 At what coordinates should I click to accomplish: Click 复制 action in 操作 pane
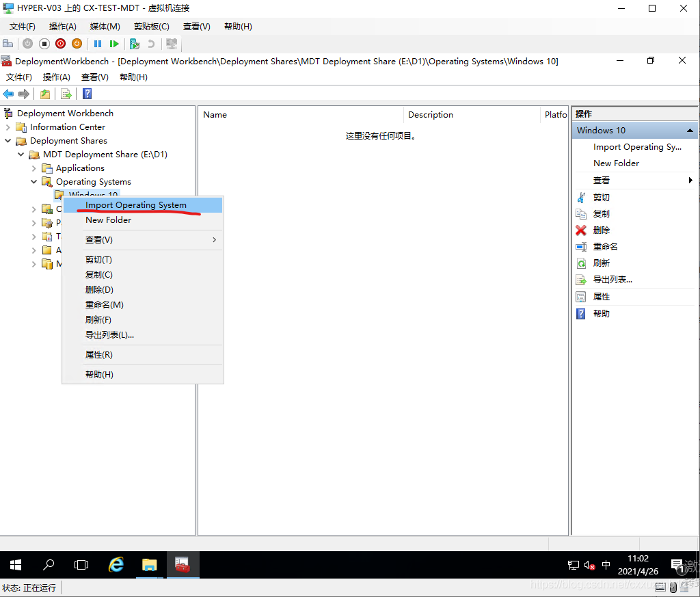(601, 214)
